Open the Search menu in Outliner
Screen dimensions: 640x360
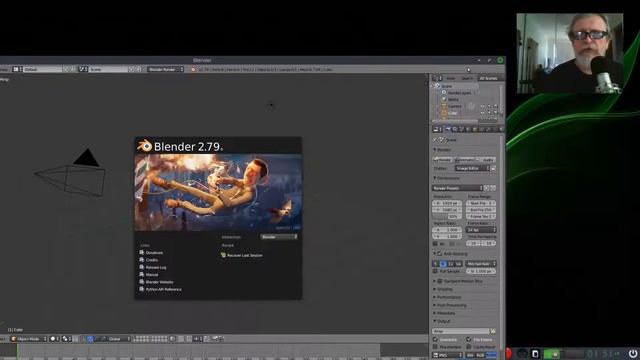467,78
